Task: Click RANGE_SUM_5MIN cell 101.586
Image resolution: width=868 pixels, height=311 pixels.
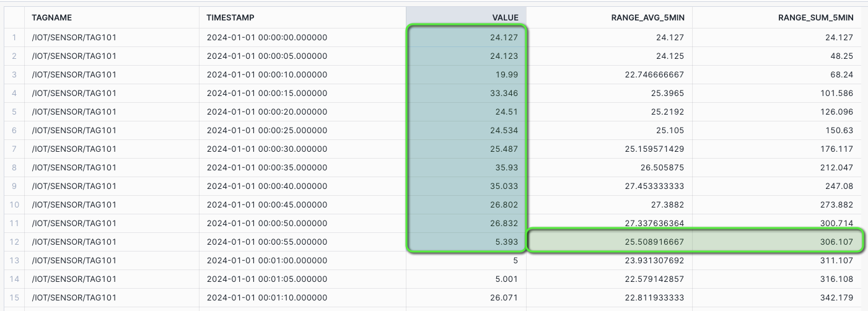Action: tap(777, 93)
